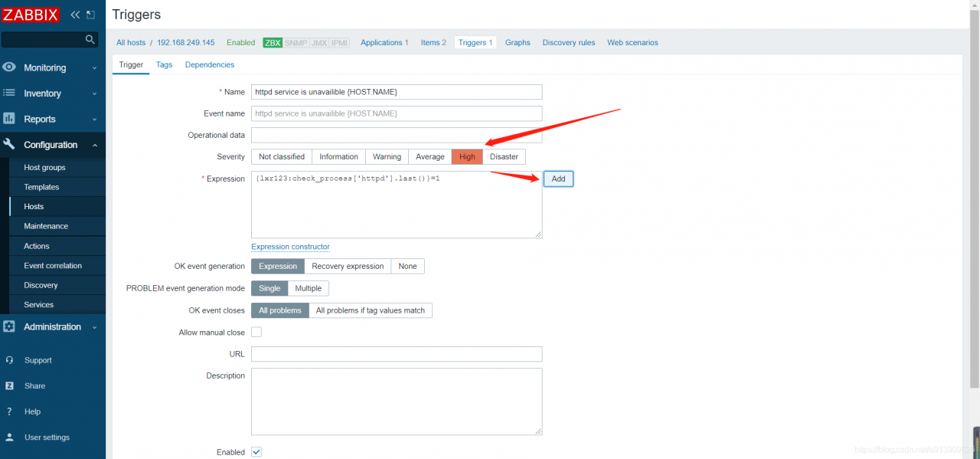Click the Configuration wrench icon
Screen dimensions: 980x459
click(x=9, y=144)
